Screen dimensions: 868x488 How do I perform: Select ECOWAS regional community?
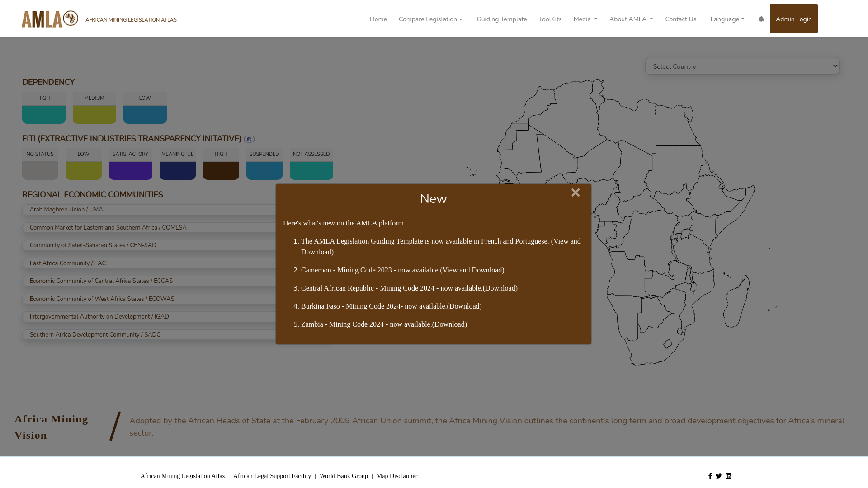coord(149,299)
